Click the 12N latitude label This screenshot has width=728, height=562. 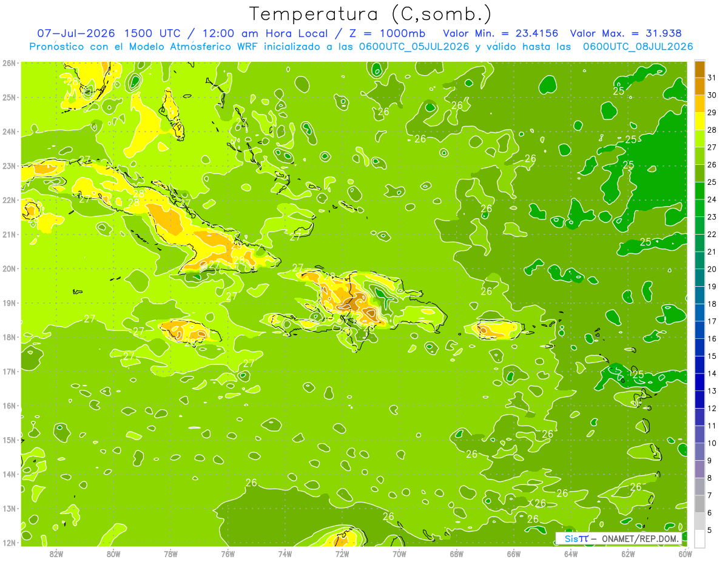point(9,543)
